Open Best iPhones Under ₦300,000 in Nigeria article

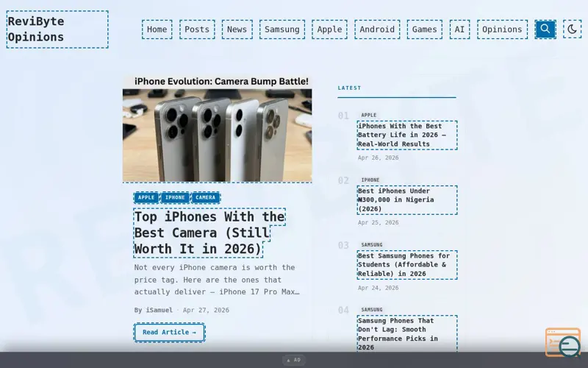407,200
